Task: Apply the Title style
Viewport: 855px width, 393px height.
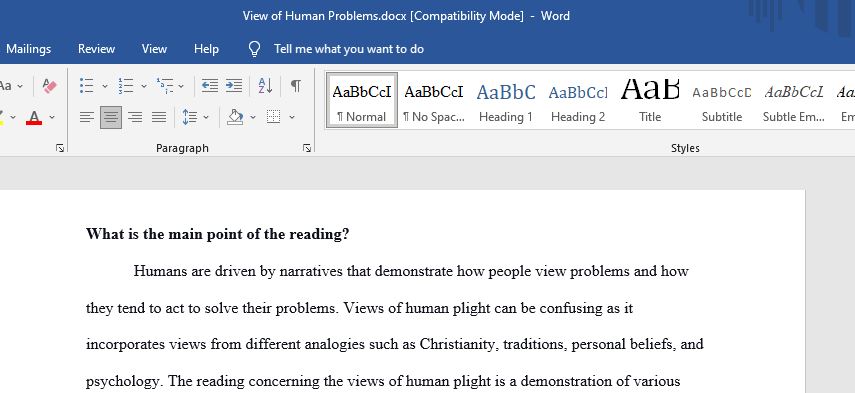Action: click(x=650, y=101)
